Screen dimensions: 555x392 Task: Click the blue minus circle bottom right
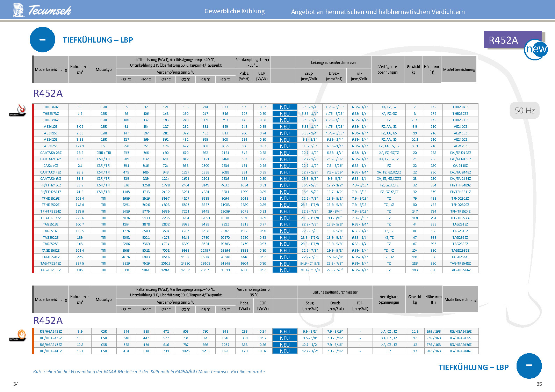529,366
